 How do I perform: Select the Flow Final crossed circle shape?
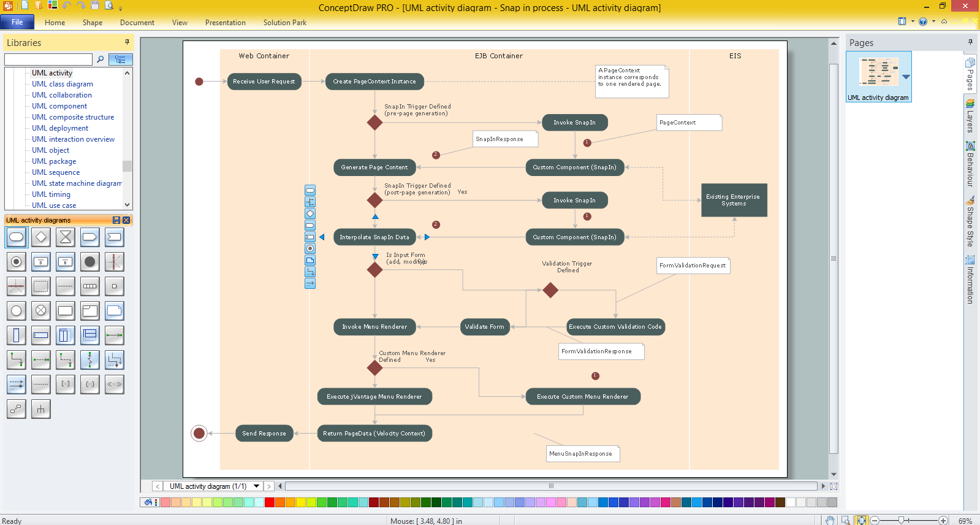(x=41, y=311)
